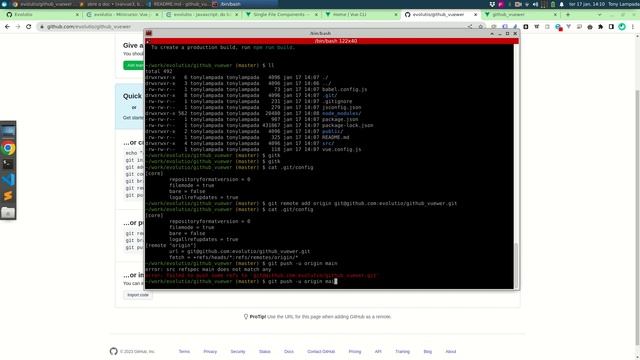The height and width of the screenshot is (360, 640).
Task: Open the Status footer link
Action: click(x=264, y=351)
